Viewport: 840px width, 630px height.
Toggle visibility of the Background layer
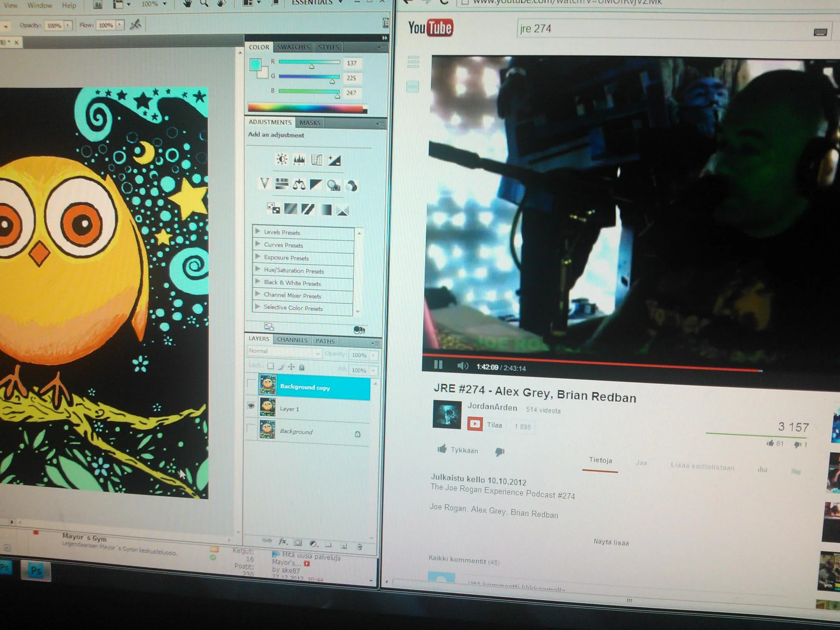(251, 428)
